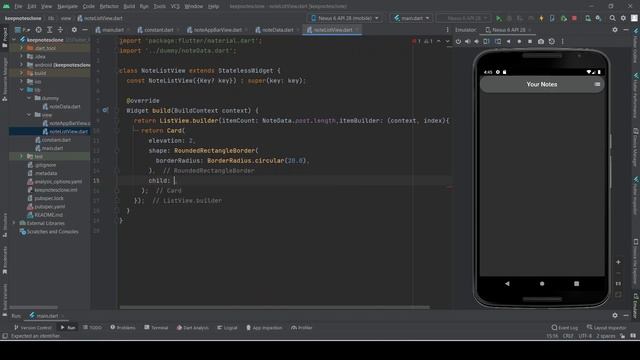Hide the Project panel minus icon

(x=85, y=30)
